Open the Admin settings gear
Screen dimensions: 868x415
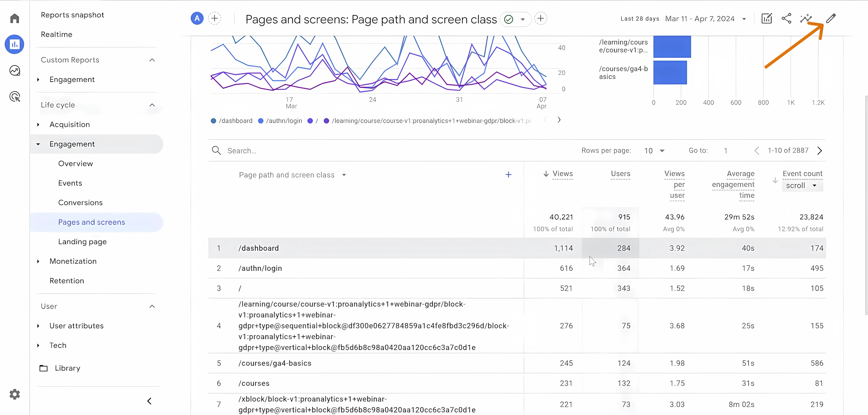tap(15, 394)
